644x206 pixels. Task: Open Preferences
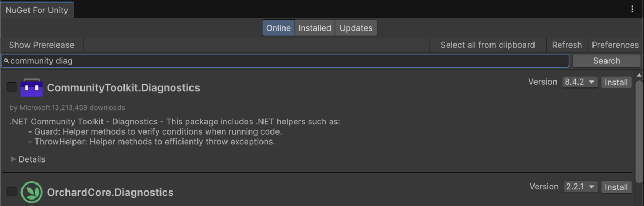point(615,45)
